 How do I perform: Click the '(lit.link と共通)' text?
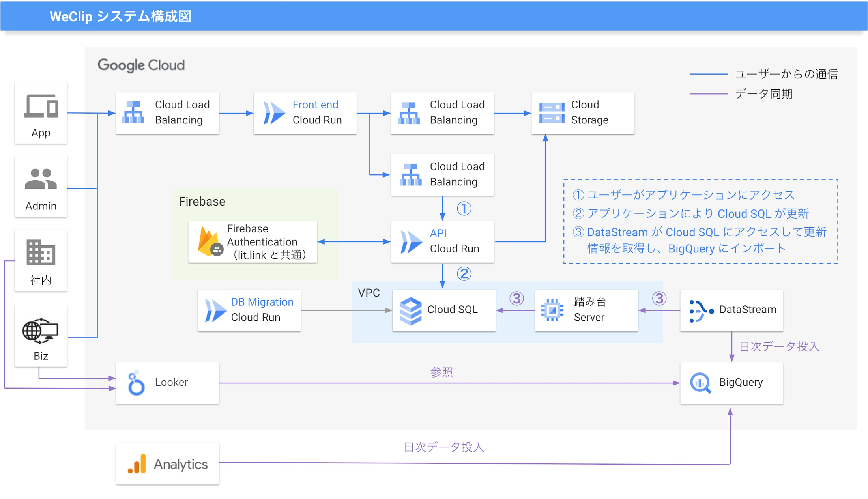(x=269, y=255)
